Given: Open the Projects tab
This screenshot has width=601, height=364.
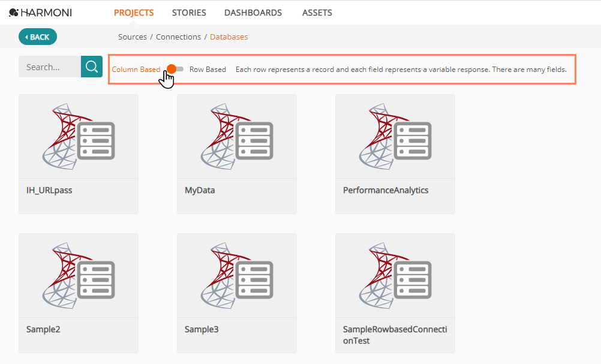Looking at the screenshot, I should coord(134,13).
